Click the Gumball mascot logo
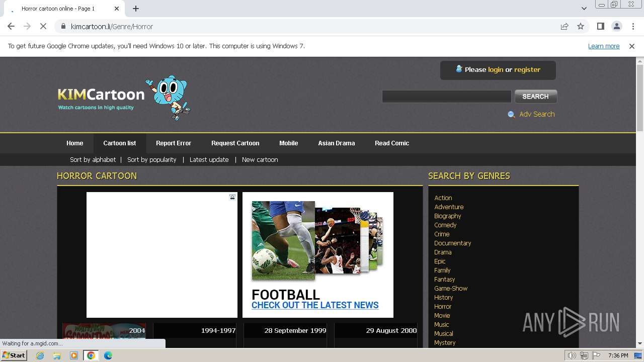The height and width of the screenshot is (362, 644). 168,98
